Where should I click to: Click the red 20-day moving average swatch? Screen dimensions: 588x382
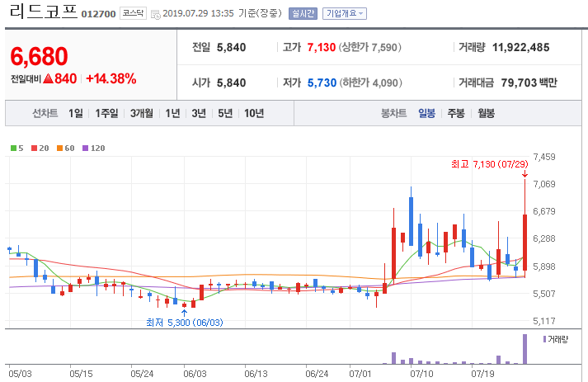pyautogui.click(x=34, y=149)
